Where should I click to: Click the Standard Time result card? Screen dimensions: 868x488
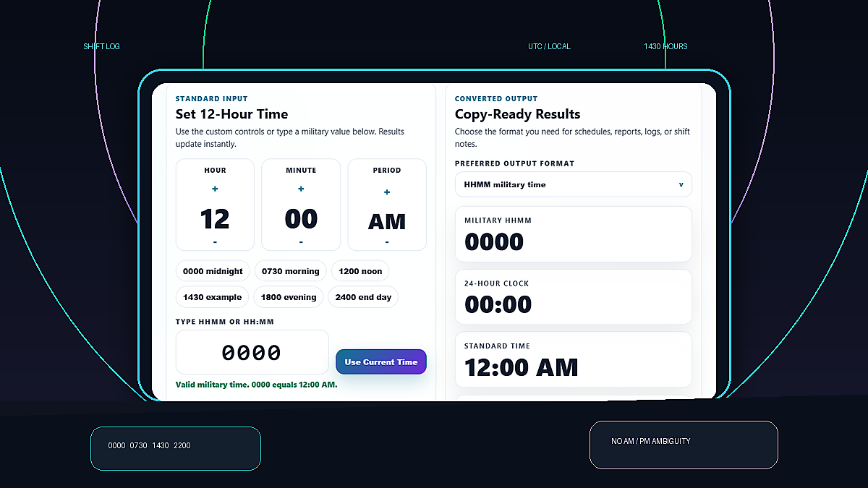(573, 359)
